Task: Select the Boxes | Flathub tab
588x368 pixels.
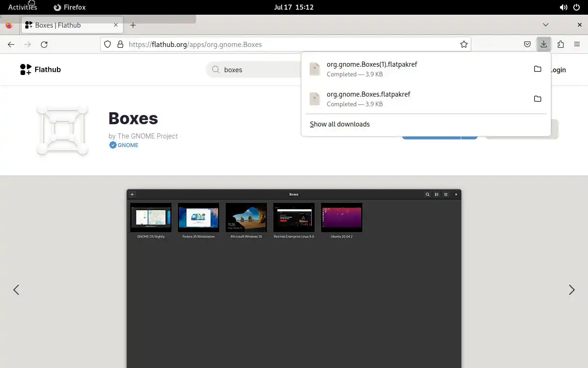Action: (72, 25)
